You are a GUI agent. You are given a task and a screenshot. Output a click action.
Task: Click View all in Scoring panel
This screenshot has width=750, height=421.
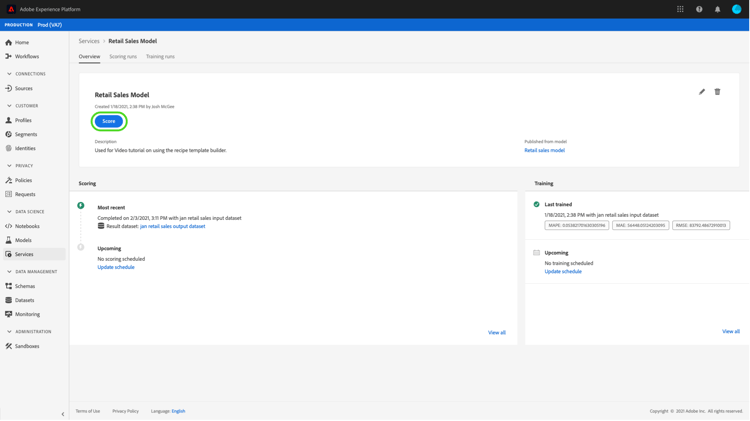tap(496, 332)
